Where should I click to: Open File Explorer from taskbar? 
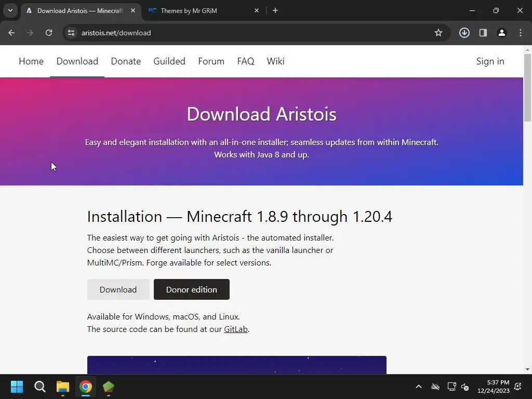(63, 387)
